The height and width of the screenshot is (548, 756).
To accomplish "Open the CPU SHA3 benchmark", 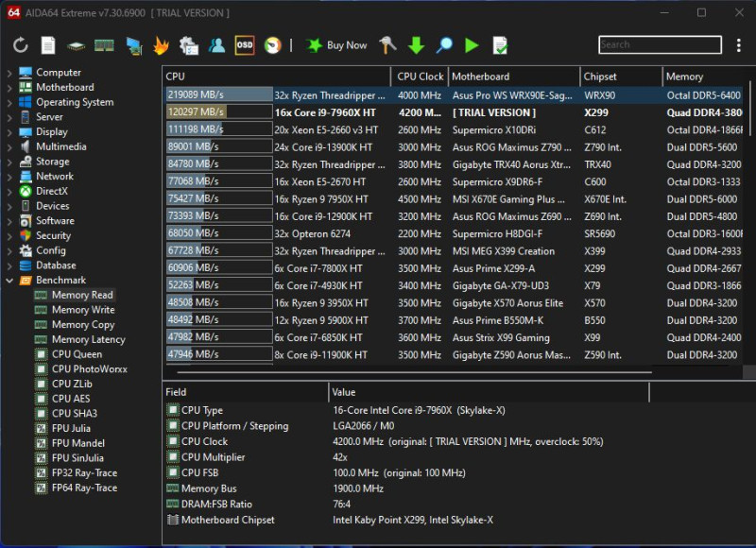I will pos(75,414).
